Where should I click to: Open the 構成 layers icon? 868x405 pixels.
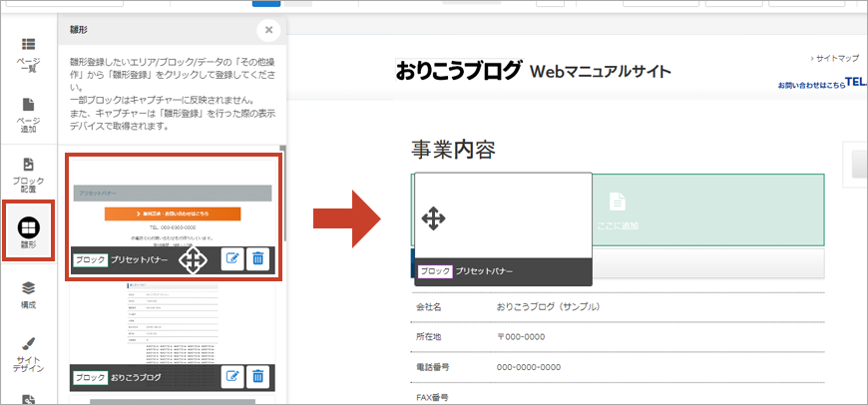(x=29, y=293)
